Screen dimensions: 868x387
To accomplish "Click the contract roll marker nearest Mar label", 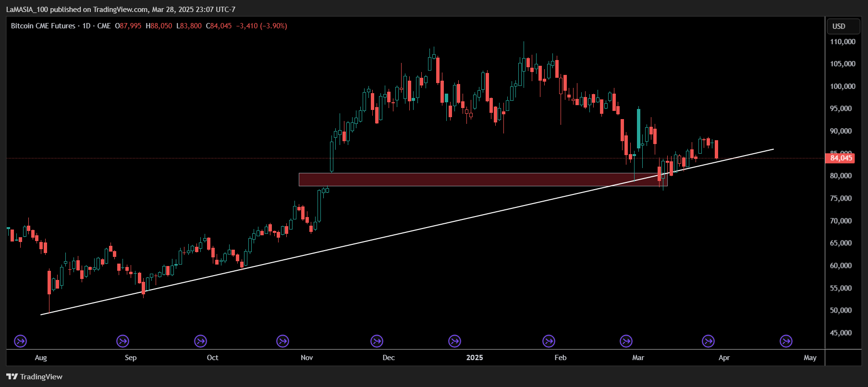I will [626, 341].
